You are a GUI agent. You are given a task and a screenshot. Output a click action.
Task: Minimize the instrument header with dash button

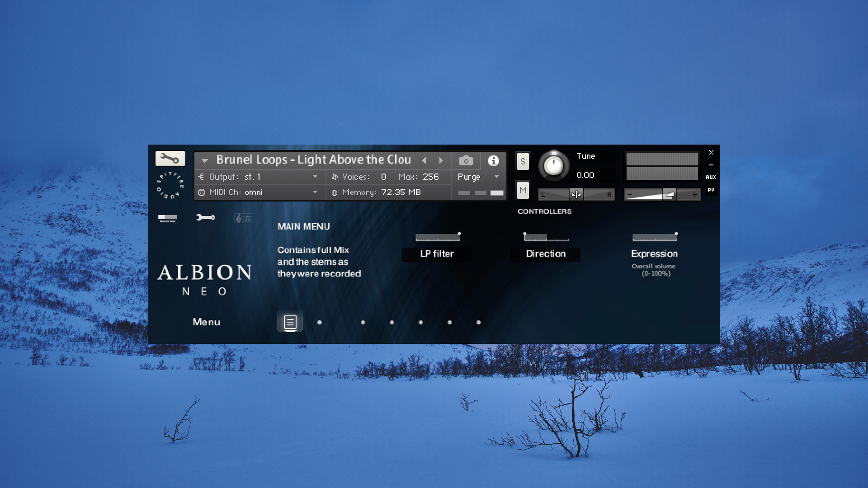point(711,165)
